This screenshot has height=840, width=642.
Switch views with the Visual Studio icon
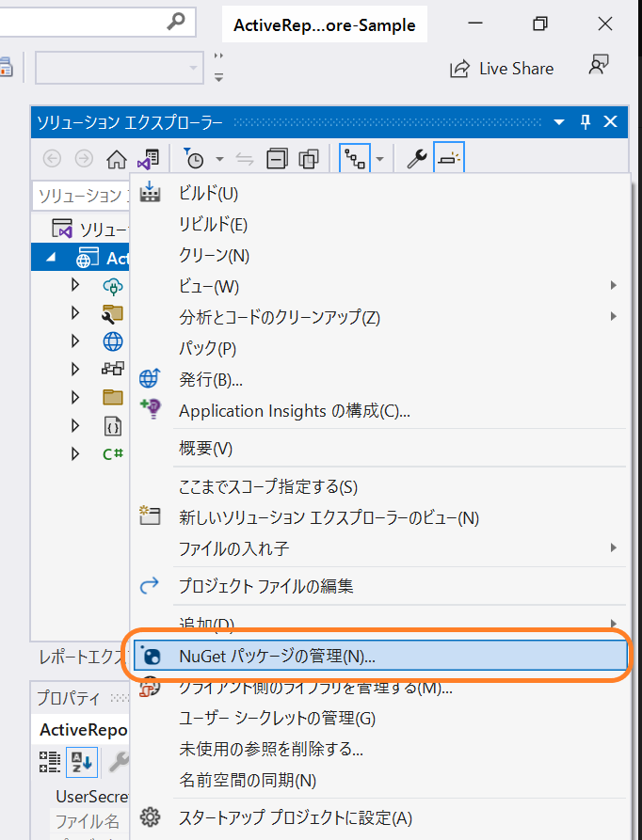click(148, 159)
